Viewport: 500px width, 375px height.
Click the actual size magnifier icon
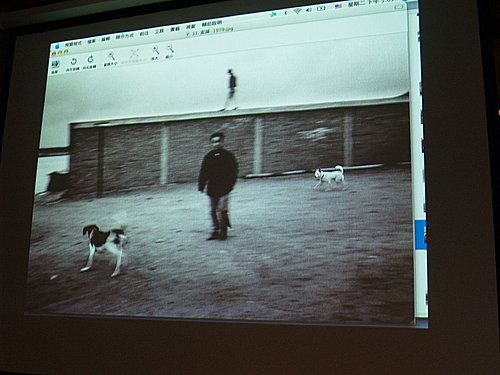click(111, 56)
